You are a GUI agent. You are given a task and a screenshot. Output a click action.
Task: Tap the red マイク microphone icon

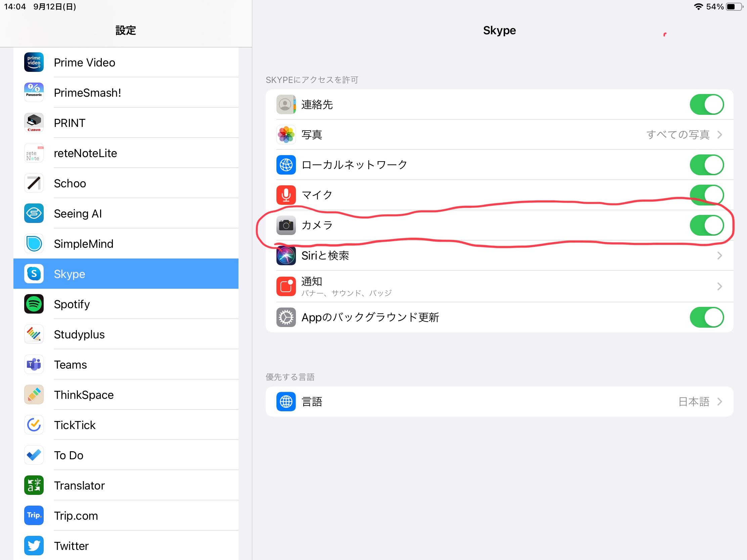click(x=286, y=195)
